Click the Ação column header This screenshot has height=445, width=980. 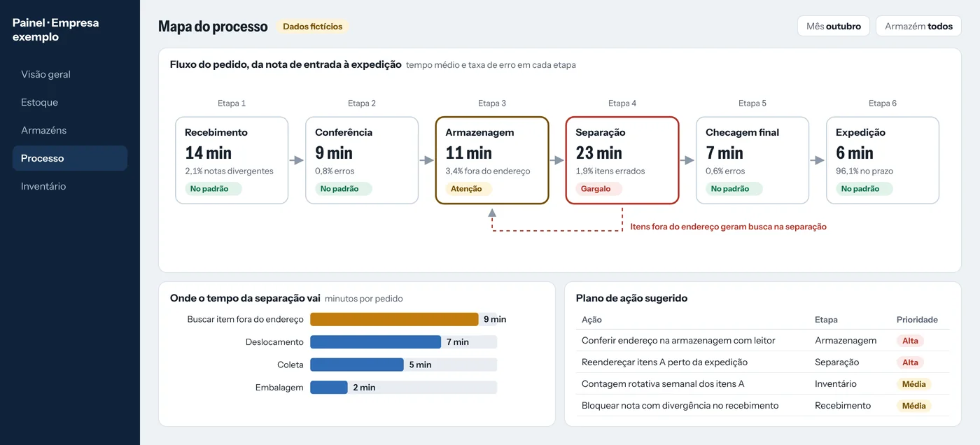(x=591, y=320)
